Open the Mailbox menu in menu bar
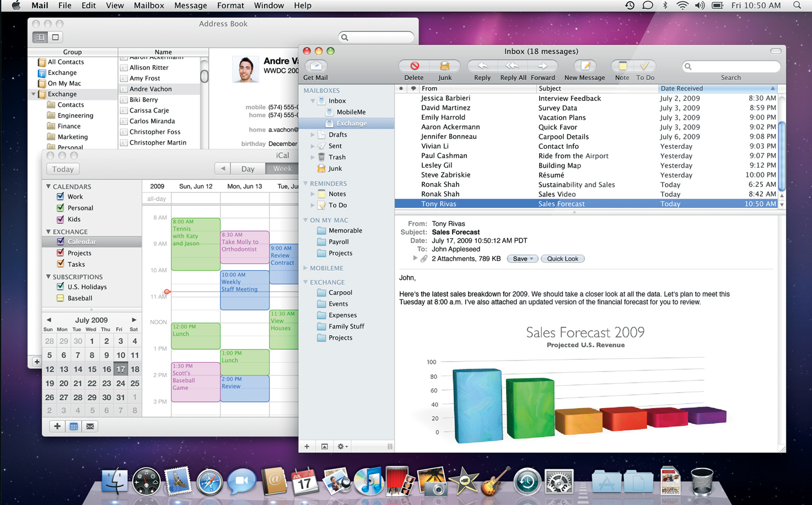 [x=149, y=6]
